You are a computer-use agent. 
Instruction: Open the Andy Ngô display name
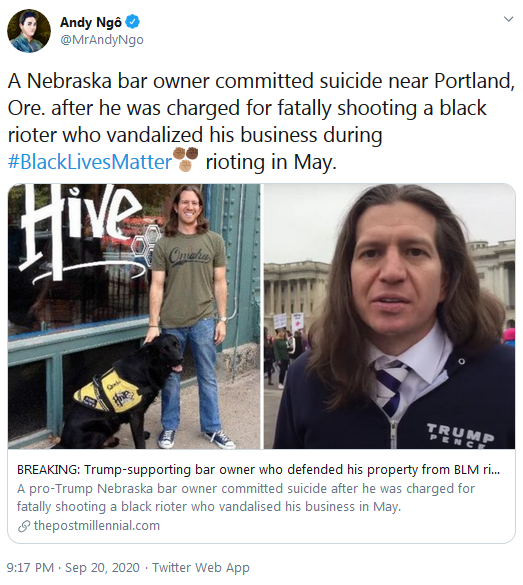pos(91,22)
